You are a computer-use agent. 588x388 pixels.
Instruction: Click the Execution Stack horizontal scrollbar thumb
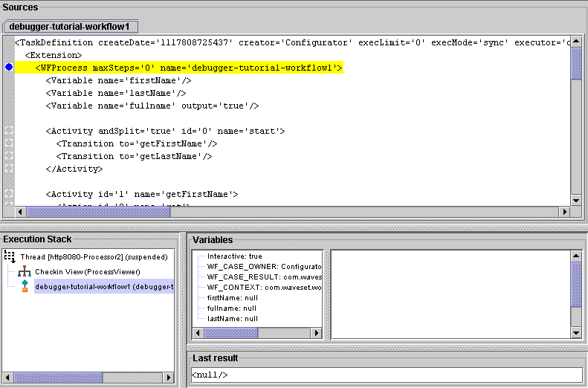pos(58,378)
